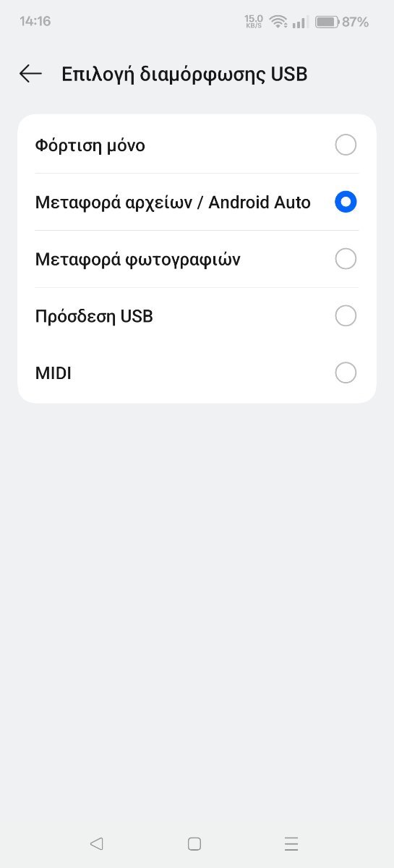
Task: Open recent apps with three-line icon
Action: point(291,843)
